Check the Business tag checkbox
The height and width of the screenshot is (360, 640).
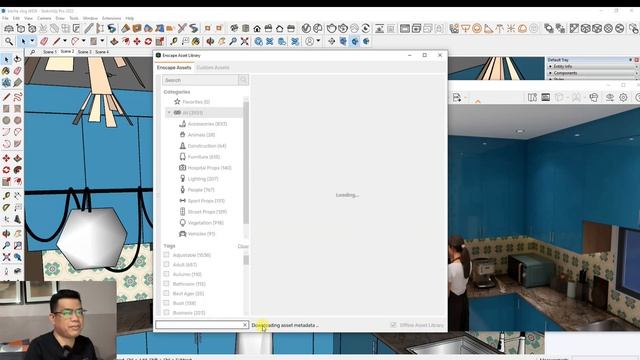coord(166,312)
